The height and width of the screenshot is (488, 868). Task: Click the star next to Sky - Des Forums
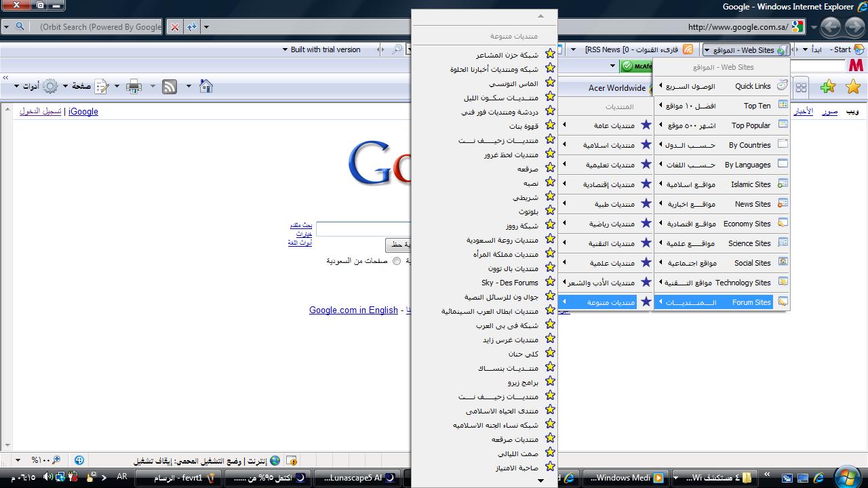[550, 282]
